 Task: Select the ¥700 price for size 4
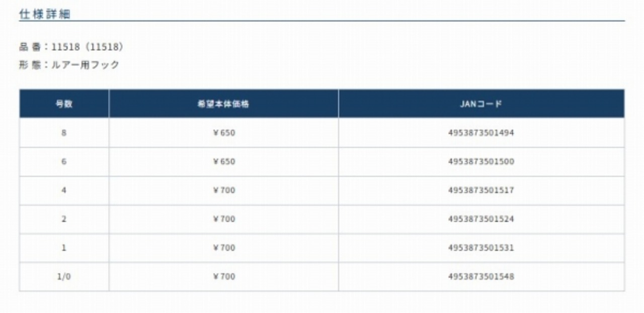point(224,190)
